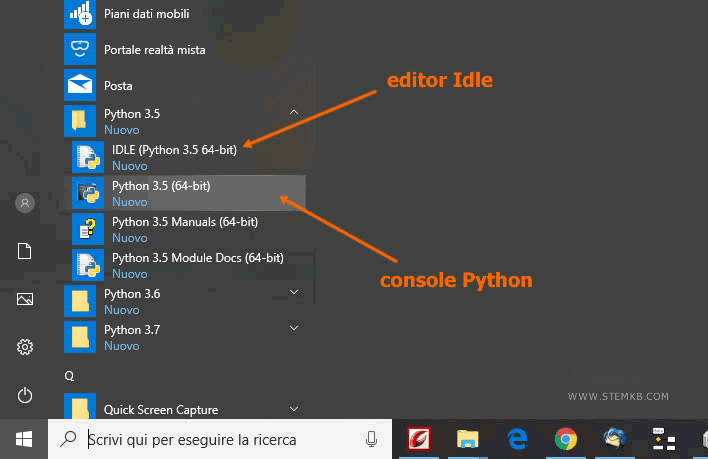Open Settings from the gear icon

(x=25, y=347)
